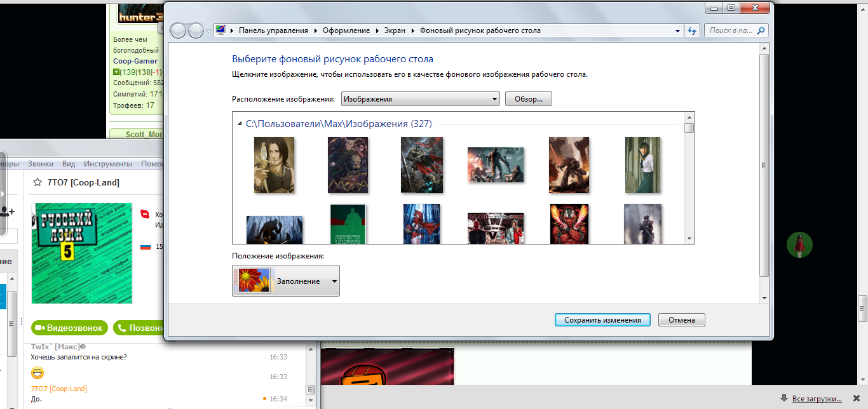Click the star icon beside 7TO7 [Coop-Land]

coord(38,183)
